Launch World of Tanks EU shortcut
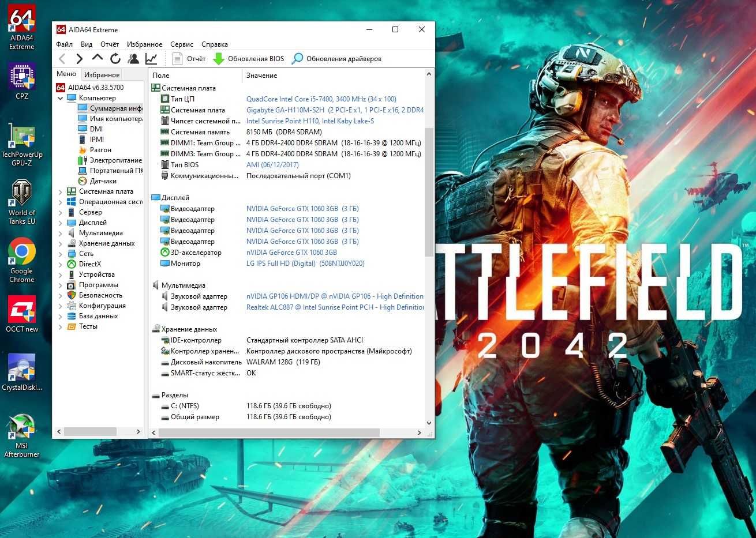Image resolution: width=756 pixels, height=538 pixels. point(21,202)
